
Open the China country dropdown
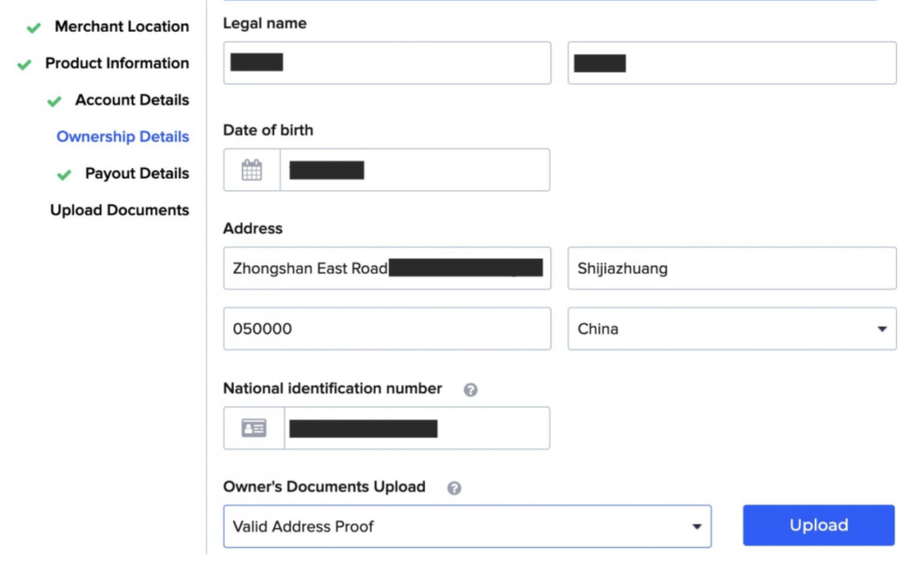pyautogui.click(x=732, y=329)
